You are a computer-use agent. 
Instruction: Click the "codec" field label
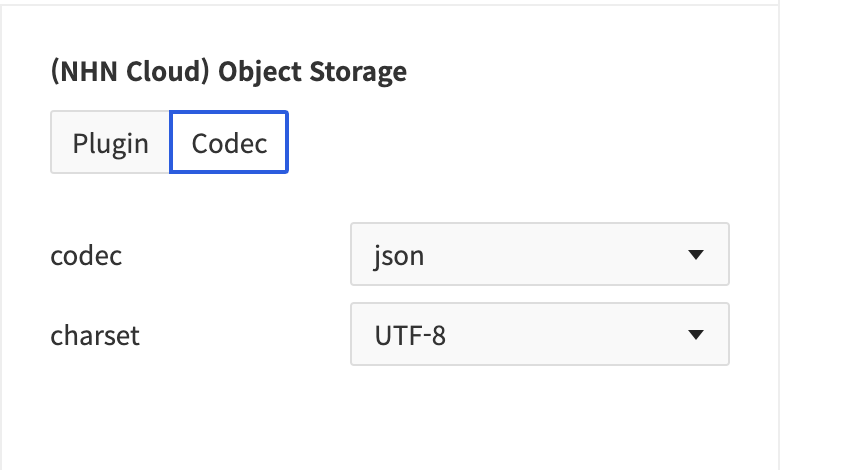pyautogui.click(x=86, y=255)
